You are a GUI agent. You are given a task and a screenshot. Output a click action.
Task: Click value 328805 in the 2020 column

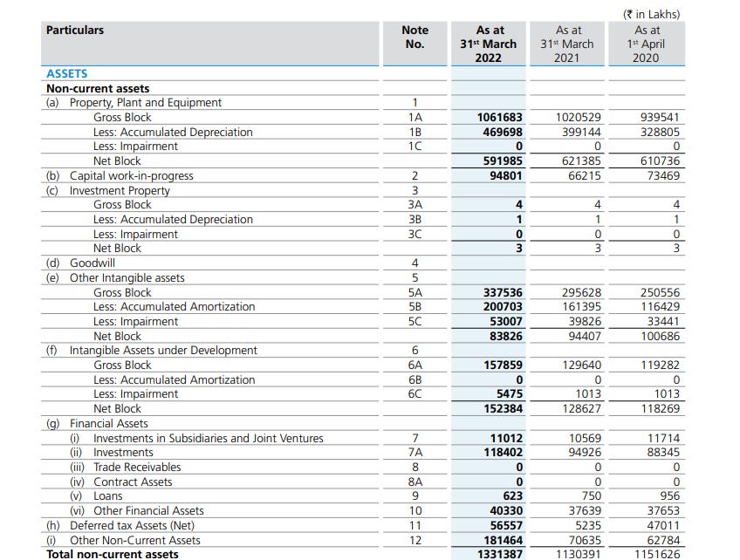click(x=660, y=132)
